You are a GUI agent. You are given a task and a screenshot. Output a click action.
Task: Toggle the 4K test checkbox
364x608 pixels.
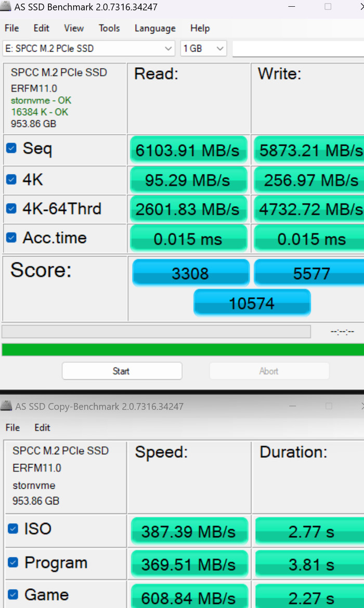point(11,180)
